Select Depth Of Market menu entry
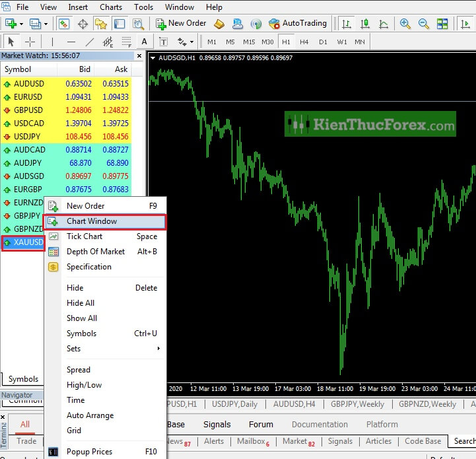 point(105,252)
